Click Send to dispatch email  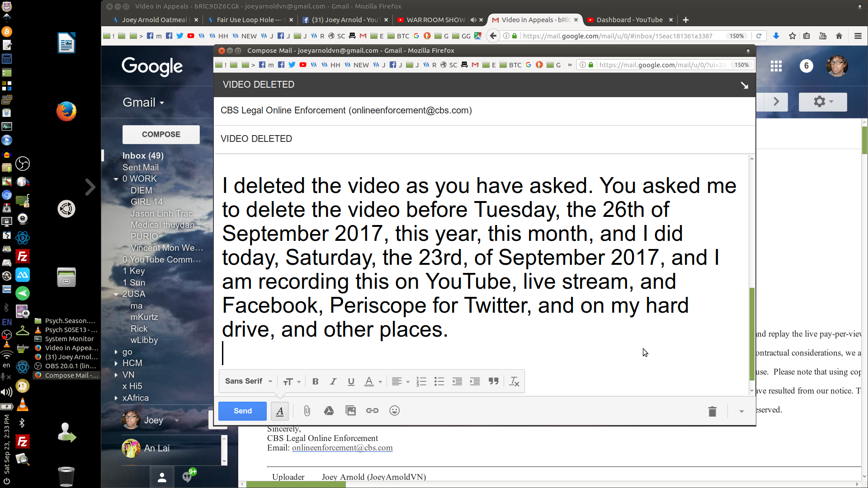point(243,411)
